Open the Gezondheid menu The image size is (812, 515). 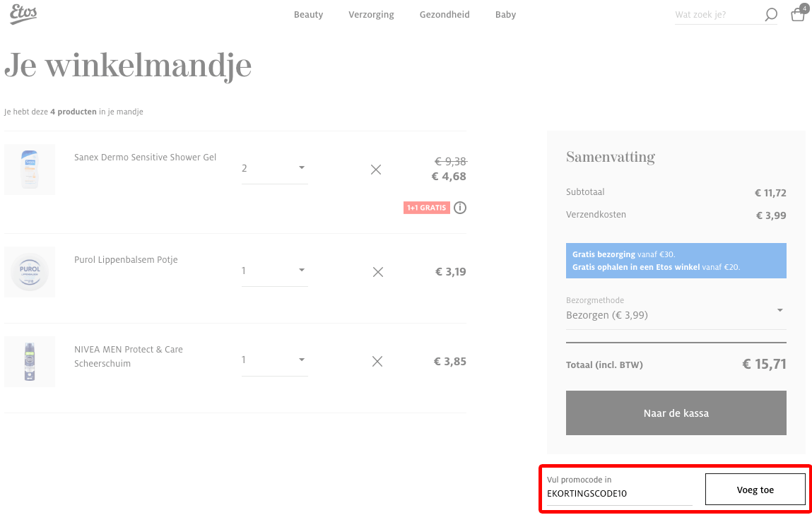click(x=445, y=15)
